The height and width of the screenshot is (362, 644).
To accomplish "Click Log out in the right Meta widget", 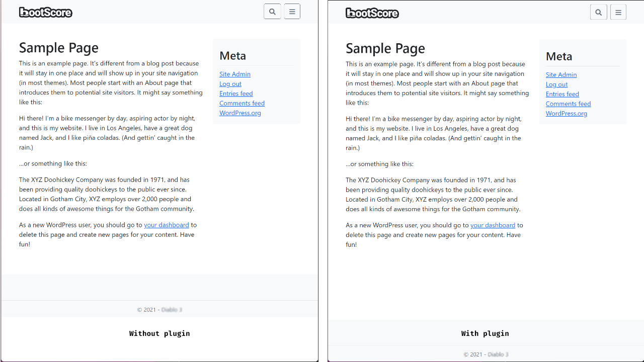I will tap(556, 84).
